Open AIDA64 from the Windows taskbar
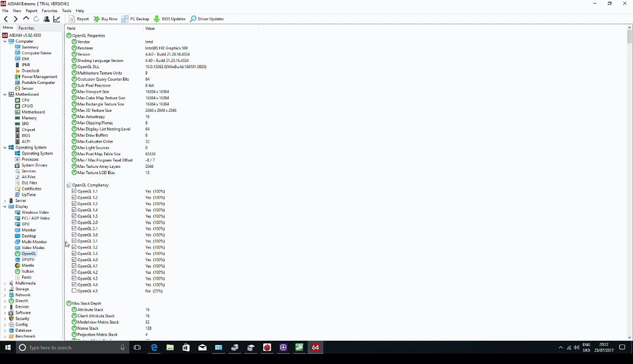Image resolution: width=633 pixels, height=364 pixels. click(315, 348)
